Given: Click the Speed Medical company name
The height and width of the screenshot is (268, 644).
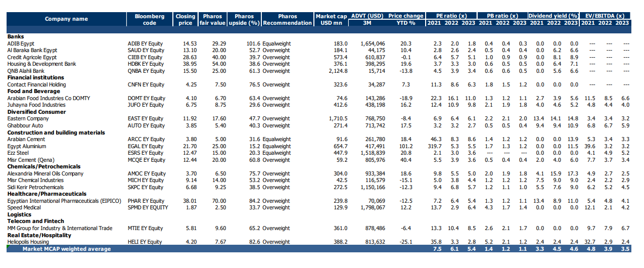Looking at the screenshot, I should tap(25, 208).
